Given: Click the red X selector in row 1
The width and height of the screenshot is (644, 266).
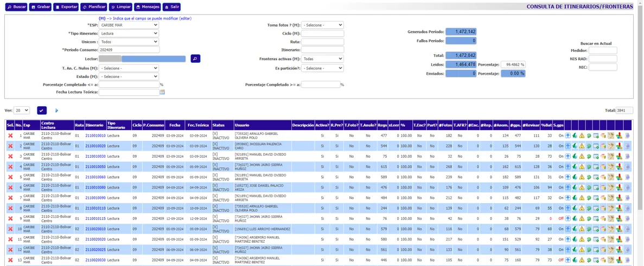Looking at the screenshot, I should [x=10, y=135].
